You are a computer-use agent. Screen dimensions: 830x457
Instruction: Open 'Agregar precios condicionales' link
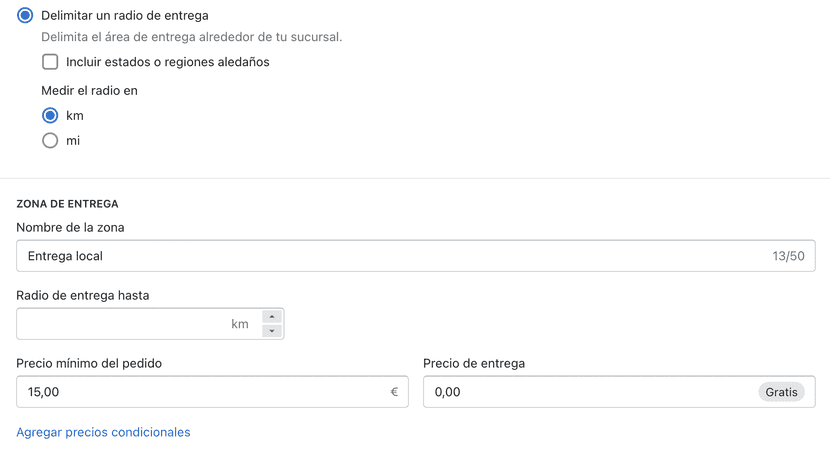click(x=103, y=432)
